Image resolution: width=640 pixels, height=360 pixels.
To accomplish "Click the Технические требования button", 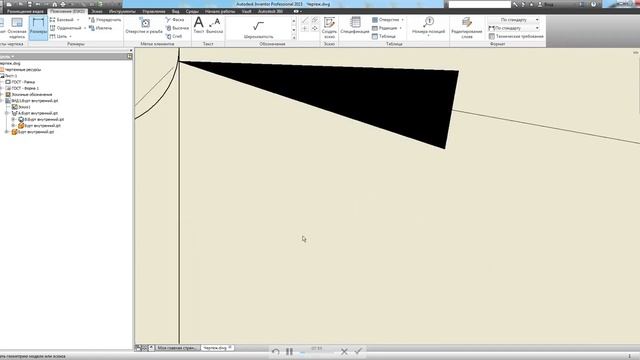I will [516, 36].
